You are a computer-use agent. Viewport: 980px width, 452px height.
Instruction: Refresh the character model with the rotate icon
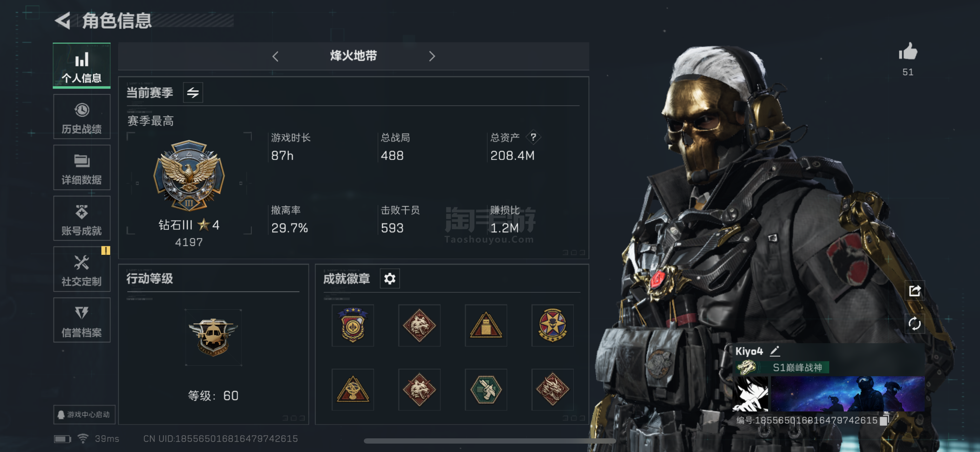pyautogui.click(x=914, y=324)
